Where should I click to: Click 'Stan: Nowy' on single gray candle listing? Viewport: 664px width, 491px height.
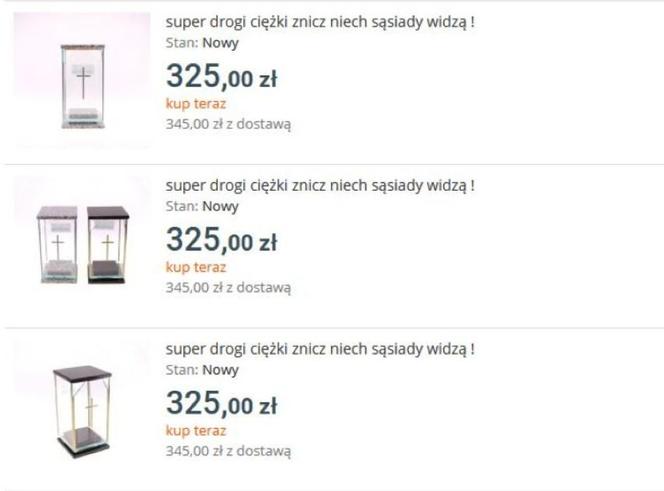point(202,43)
